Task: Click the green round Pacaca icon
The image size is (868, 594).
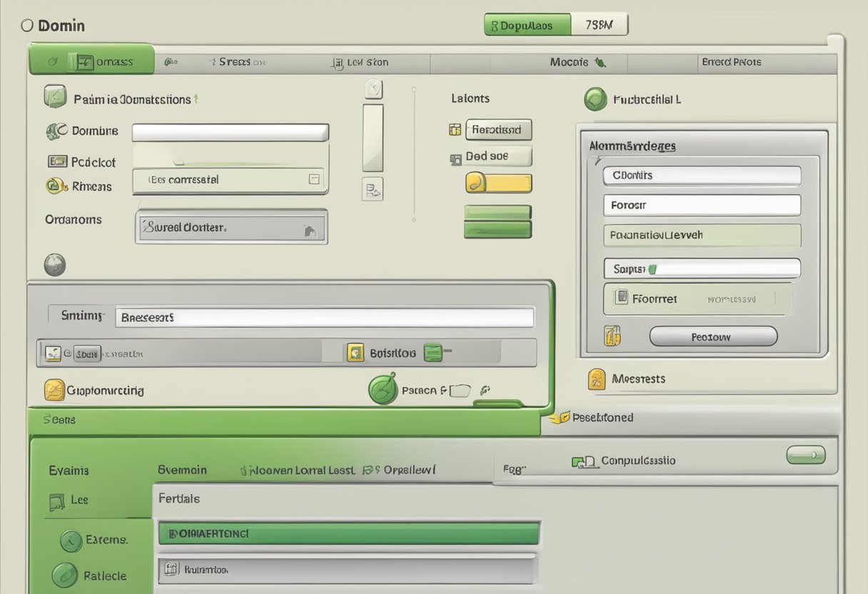Action: tap(383, 390)
